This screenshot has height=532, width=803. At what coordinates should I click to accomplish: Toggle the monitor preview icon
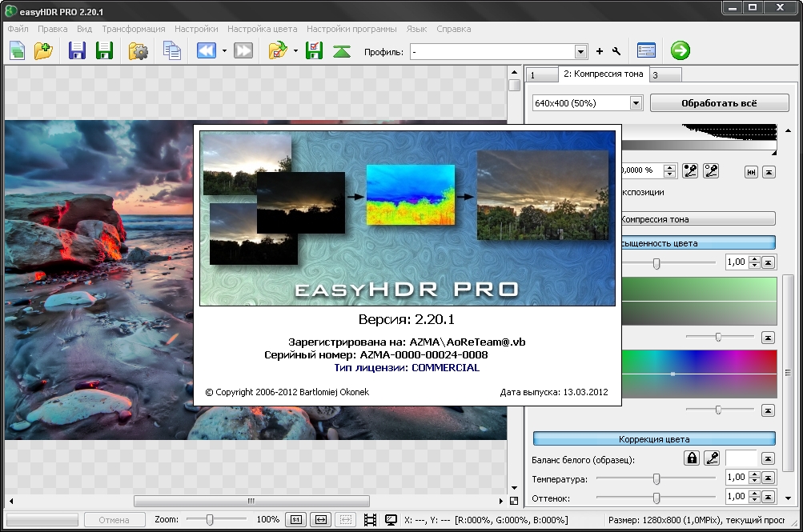pos(391,520)
